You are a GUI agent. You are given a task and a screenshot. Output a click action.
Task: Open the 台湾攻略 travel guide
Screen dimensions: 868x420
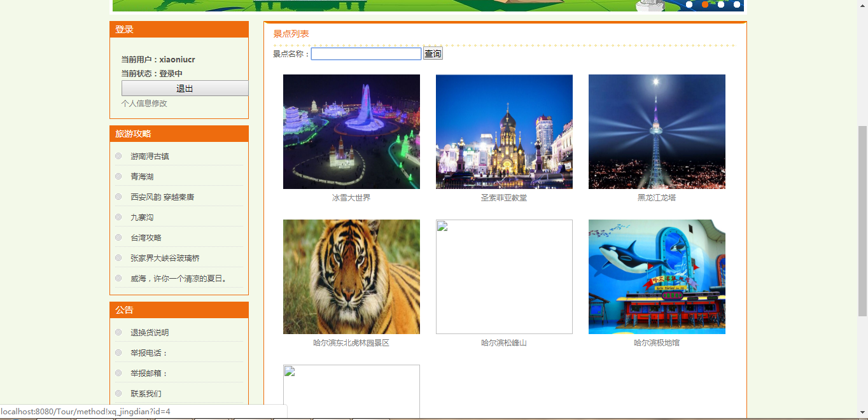point(146,237)
